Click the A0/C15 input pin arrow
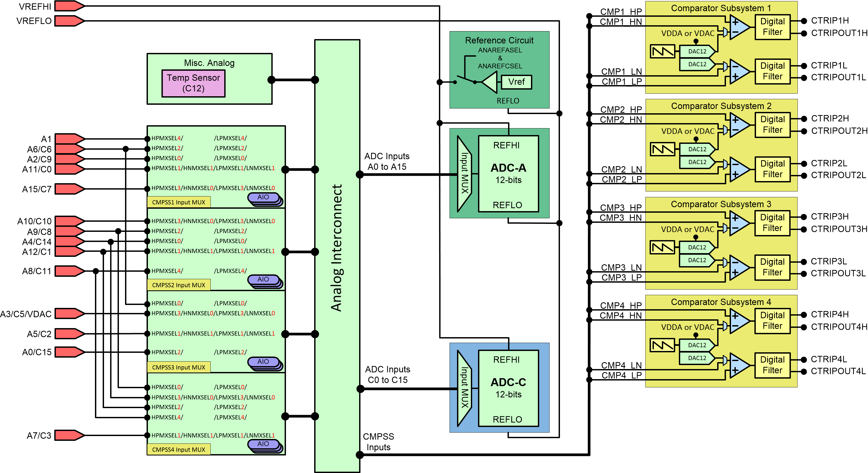 70,352
